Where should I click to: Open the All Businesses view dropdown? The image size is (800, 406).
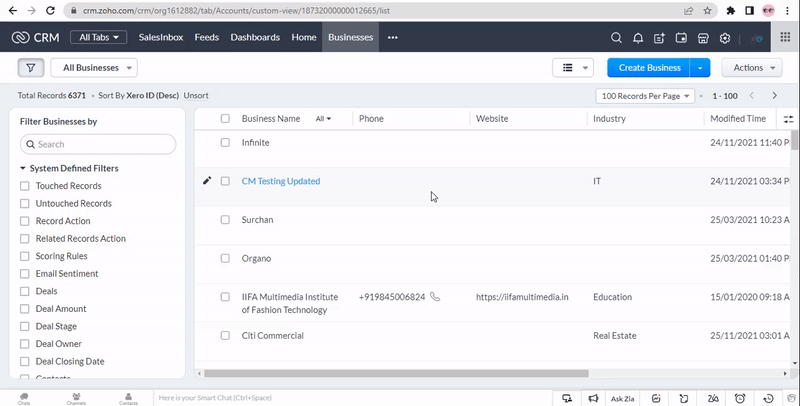94,68
